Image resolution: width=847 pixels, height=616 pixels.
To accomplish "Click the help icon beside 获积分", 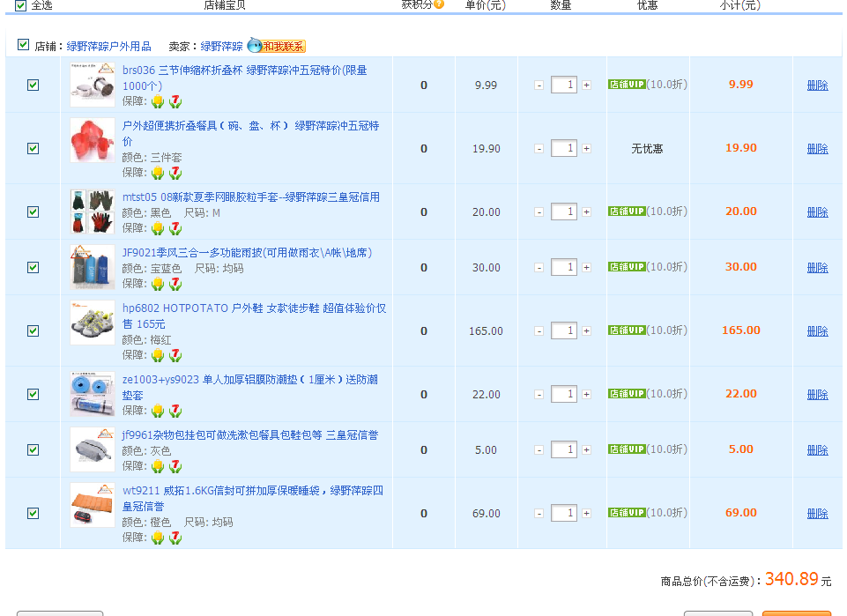I will pyautogui.click(x=439, y=4).
